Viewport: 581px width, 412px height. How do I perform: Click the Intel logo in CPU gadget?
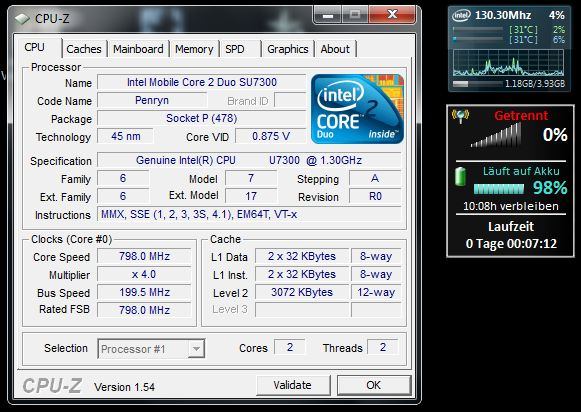461,16
